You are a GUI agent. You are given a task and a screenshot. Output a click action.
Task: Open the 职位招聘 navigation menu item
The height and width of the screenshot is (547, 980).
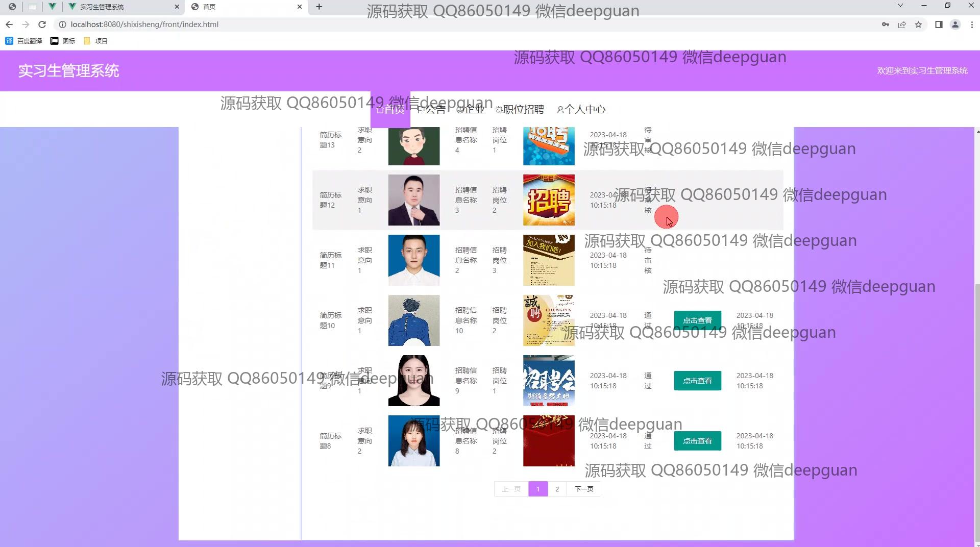(x=520, y=109)
